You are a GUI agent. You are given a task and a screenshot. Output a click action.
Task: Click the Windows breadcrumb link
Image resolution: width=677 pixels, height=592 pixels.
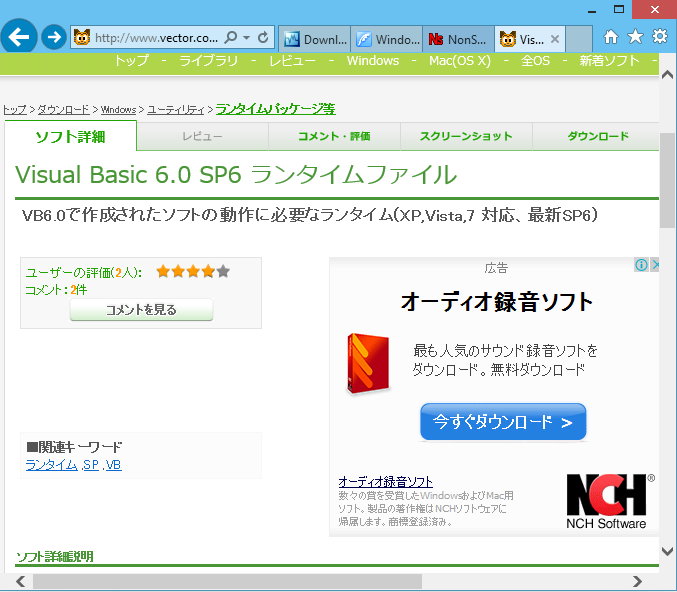tap(118, 110)
